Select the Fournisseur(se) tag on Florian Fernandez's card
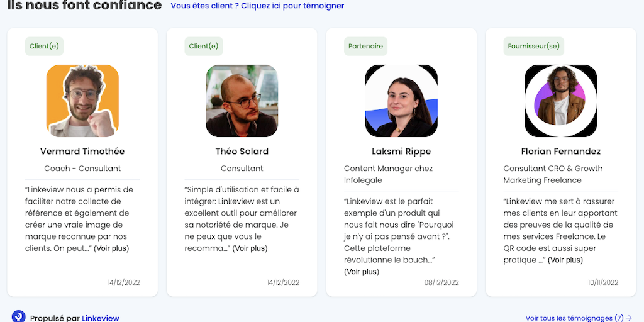The width and height of the screenshot is (644, 322). [533, 46]
